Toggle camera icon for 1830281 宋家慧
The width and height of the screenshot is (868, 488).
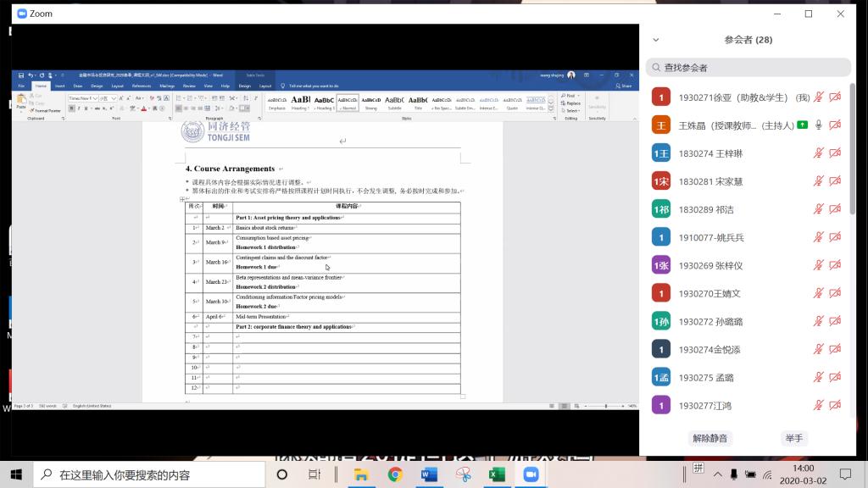[835, 181]
